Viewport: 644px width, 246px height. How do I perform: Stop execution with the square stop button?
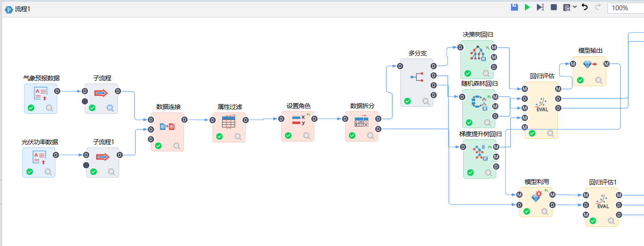(x=554, y=7)
